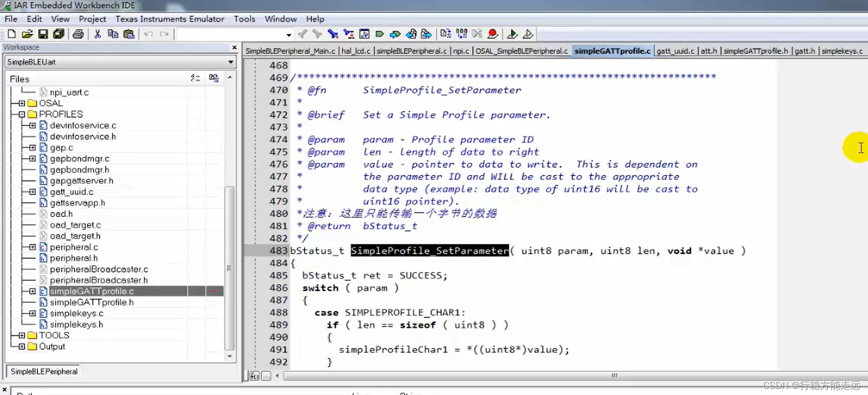Open the Help menu

point(315,19)
